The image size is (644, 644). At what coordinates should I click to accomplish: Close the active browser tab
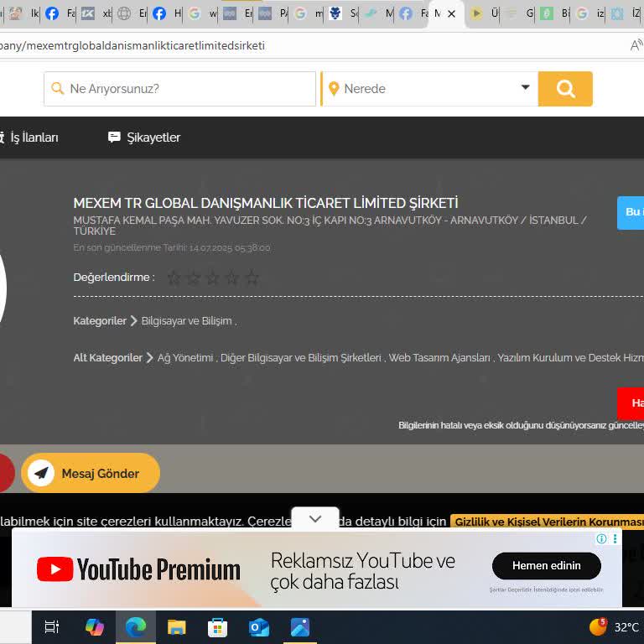tap(452, 13)
